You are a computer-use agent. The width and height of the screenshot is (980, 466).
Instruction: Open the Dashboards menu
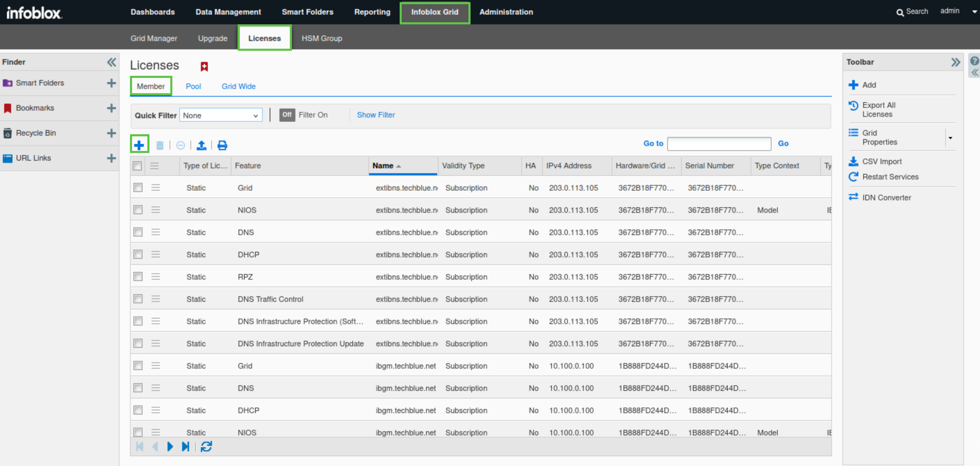(x=153, y=12)
